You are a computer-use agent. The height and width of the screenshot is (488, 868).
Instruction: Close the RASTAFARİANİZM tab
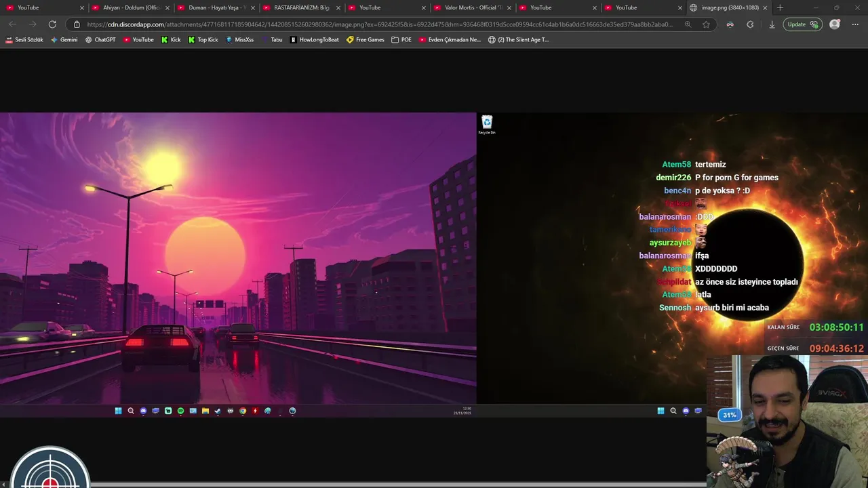click(338, 7)
